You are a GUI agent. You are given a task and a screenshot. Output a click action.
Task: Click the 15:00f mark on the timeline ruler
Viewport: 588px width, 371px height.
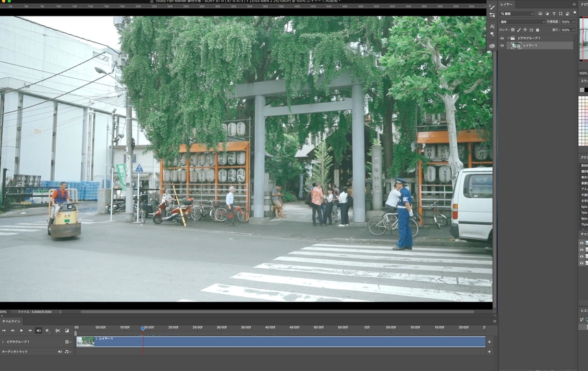(x=149, y=327)
